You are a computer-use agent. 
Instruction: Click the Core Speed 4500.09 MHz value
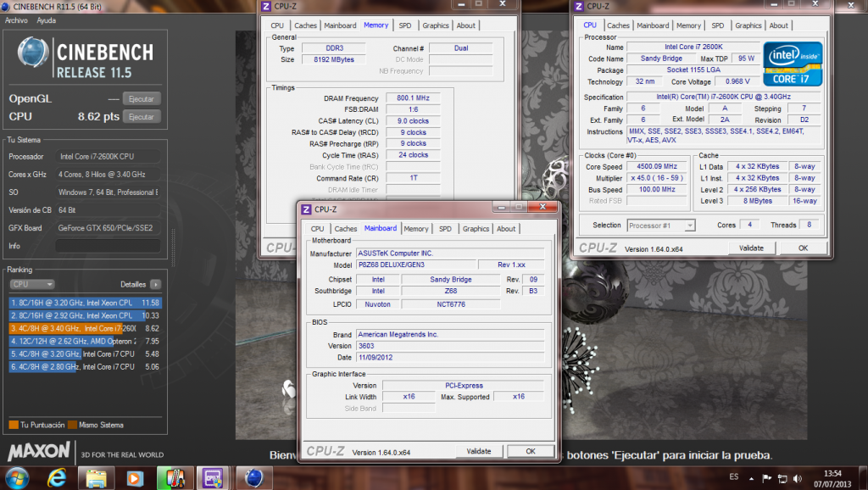(657, 166)
